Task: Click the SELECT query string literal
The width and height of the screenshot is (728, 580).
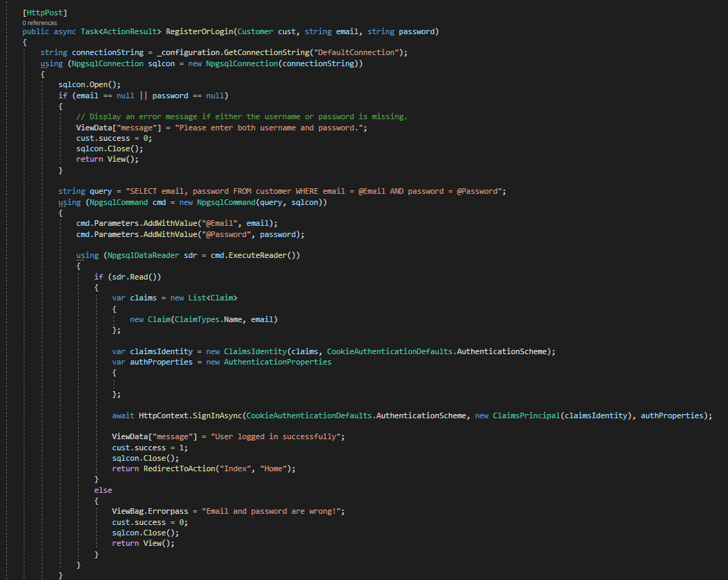Action: tap(309, 191)
